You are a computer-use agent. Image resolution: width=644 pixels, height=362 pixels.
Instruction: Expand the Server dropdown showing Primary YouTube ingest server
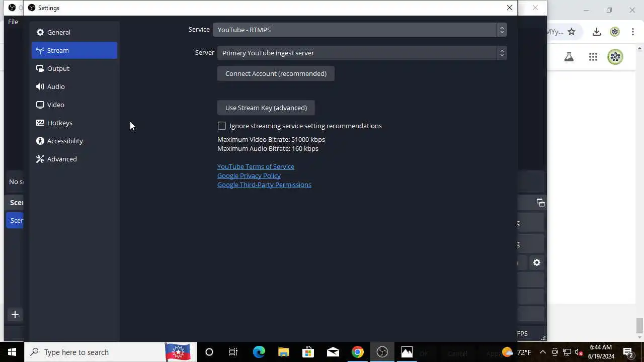tap(362, 53)
